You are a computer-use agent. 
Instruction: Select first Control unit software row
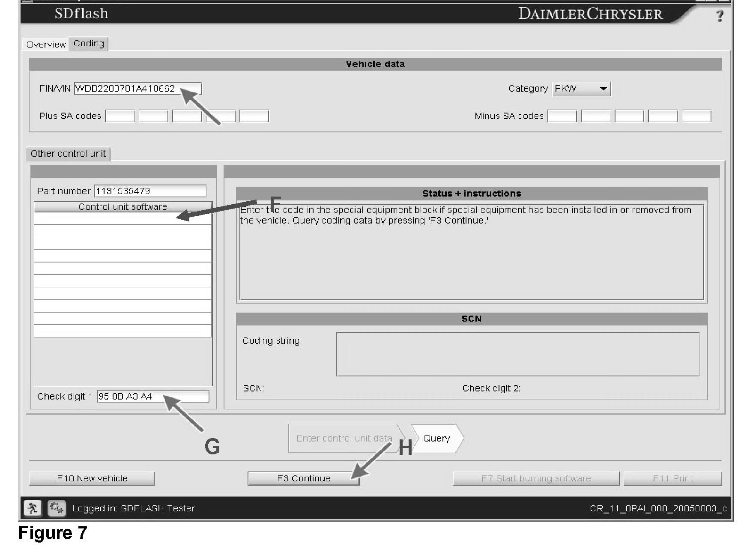point(123,218)
